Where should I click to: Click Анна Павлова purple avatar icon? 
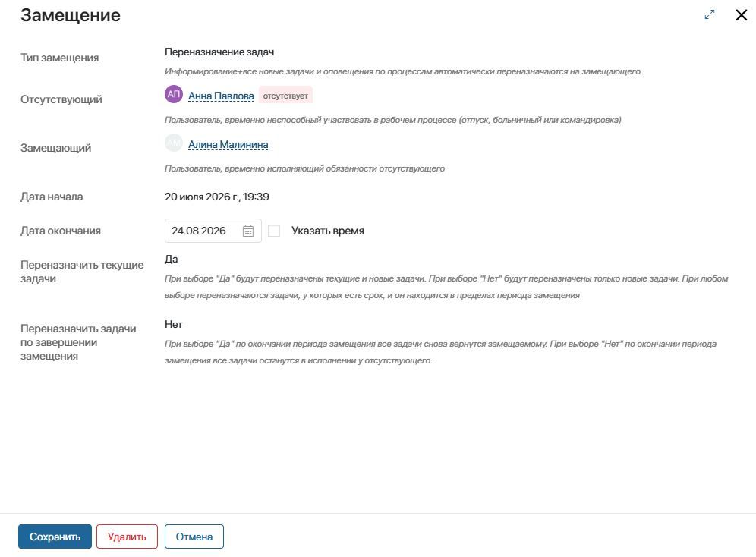point(174,94)
